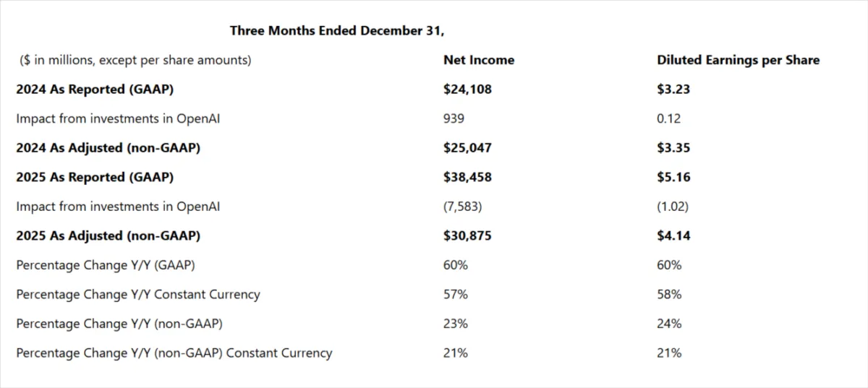The width and height of the screenshot is (868, 388).
Task: Select the 'Diluted Earnings per Share' column header
Action: 738,60
